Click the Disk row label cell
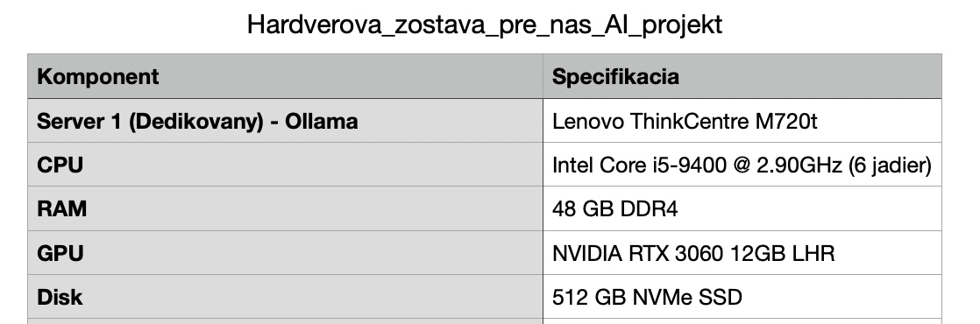Image resolution: width=980 pixels, height=324 pixels. (x=285, y=297)
